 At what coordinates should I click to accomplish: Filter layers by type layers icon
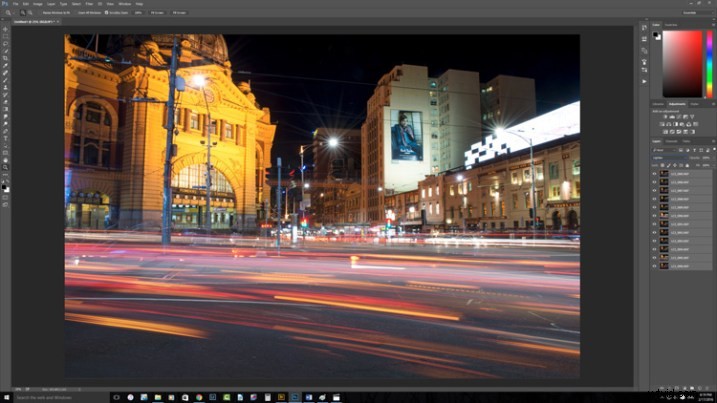pyautogui.click(x=695, y=150)
